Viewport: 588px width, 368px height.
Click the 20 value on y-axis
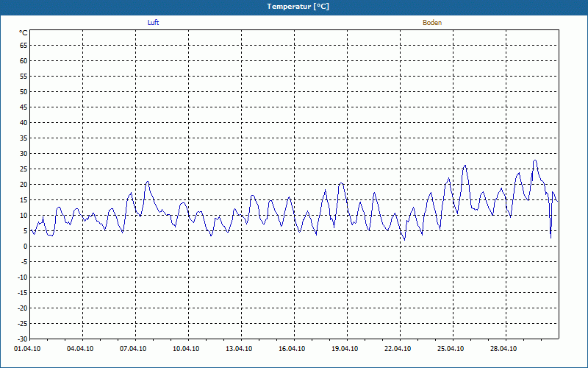tap(24, 185)
